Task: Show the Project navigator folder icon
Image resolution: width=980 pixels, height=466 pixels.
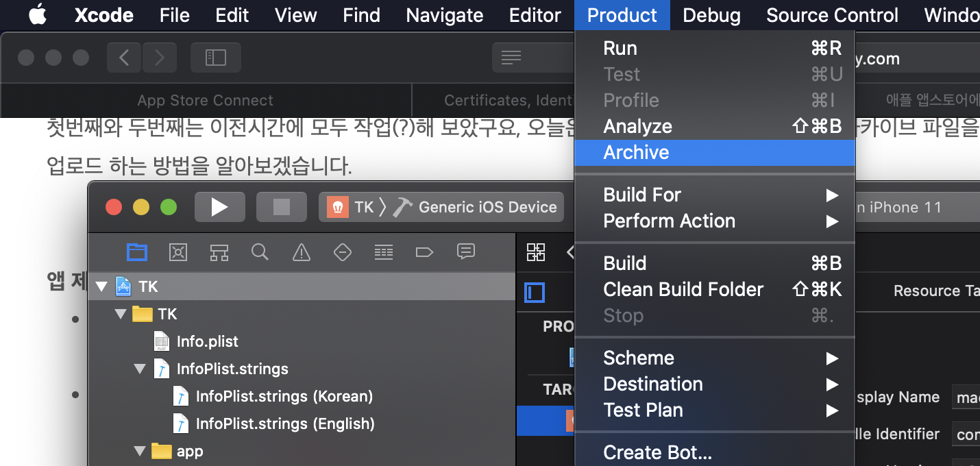Action: [x=137, y=252]
